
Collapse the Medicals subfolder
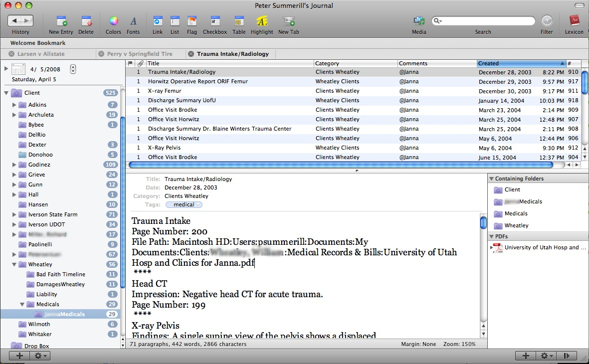(x=22, y=304)
